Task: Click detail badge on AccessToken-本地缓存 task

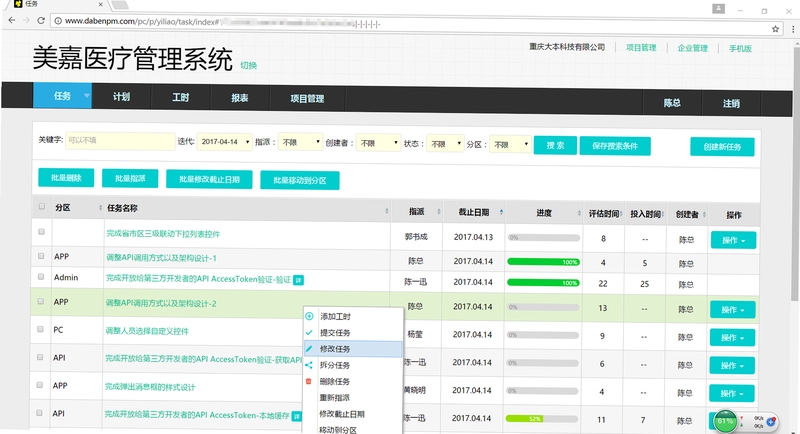Action: tap(296, 416)
